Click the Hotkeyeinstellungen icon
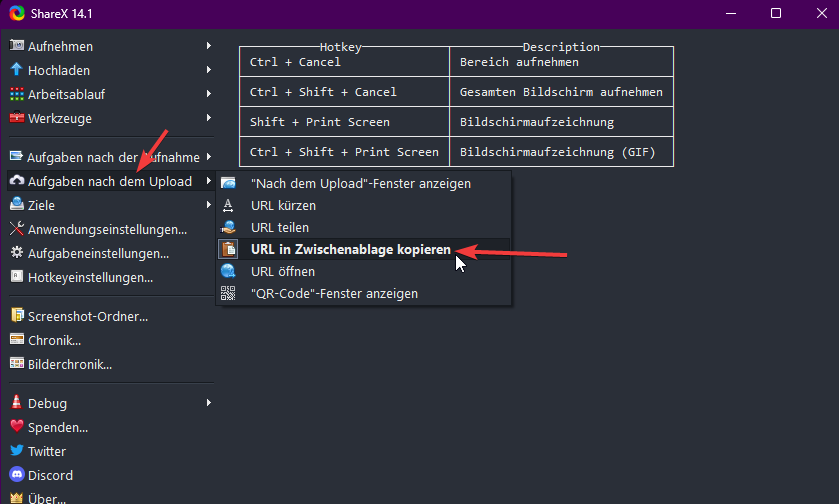The image size is (839, 504). click(16, 277)
